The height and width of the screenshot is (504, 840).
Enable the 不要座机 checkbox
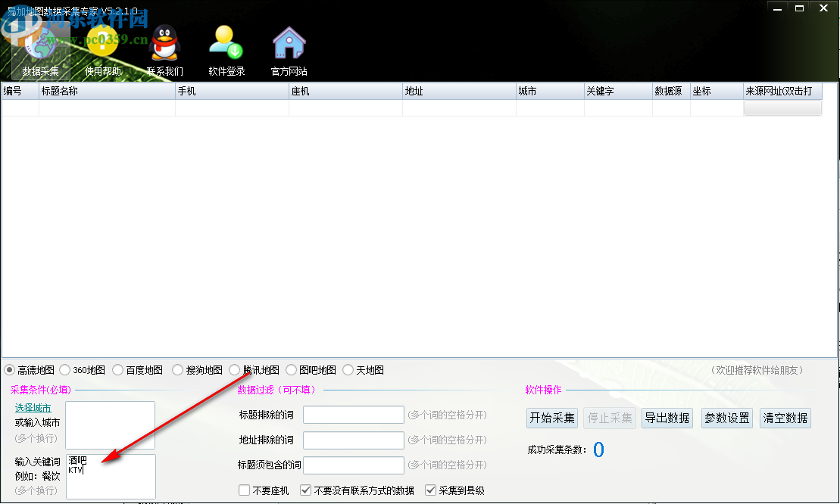pyautogui.click(x=244, y=490)
